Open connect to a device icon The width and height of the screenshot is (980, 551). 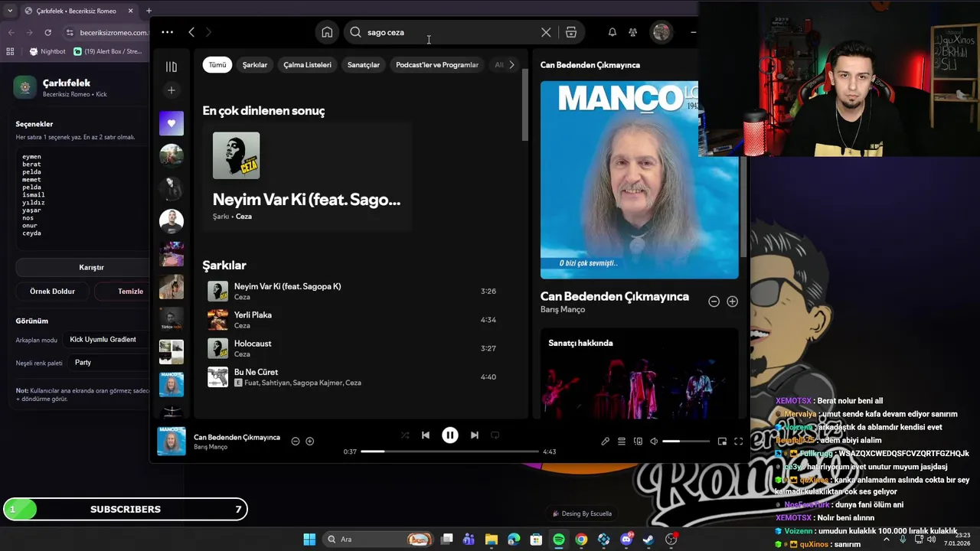(x=638, y=442)
